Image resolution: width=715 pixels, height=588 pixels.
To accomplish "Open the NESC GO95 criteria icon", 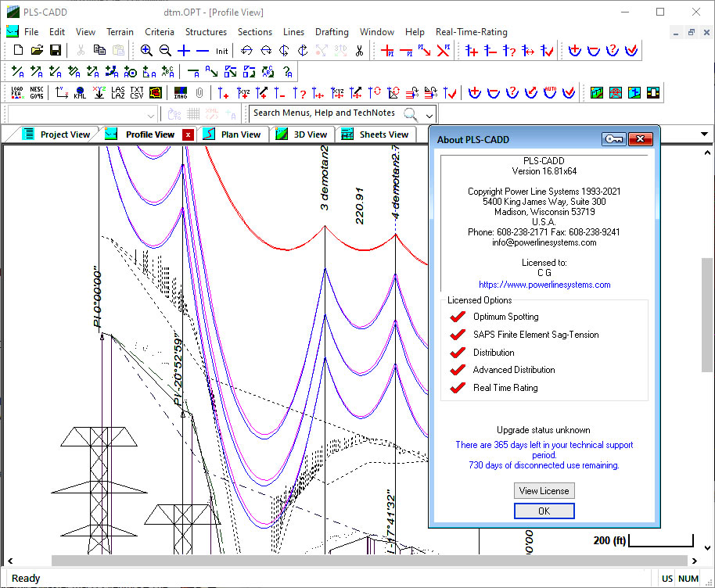I will click(x=37, y=93).
